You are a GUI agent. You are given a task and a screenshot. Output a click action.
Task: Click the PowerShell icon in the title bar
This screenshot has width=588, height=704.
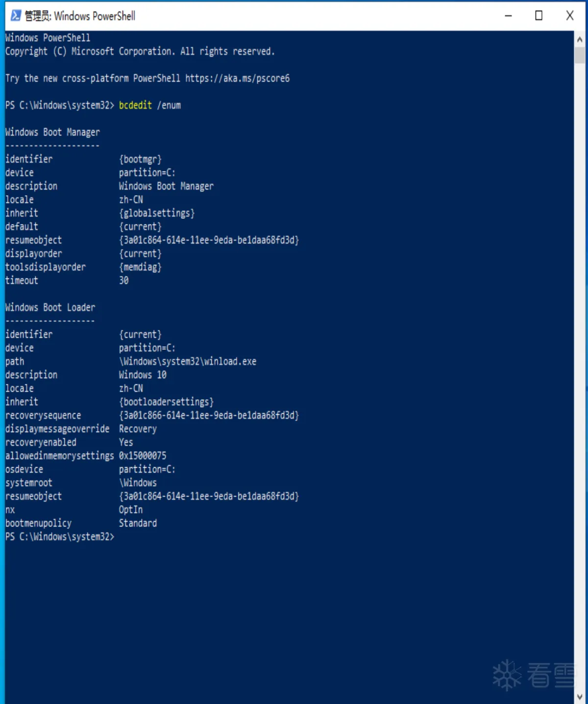[x=16, y=16]
